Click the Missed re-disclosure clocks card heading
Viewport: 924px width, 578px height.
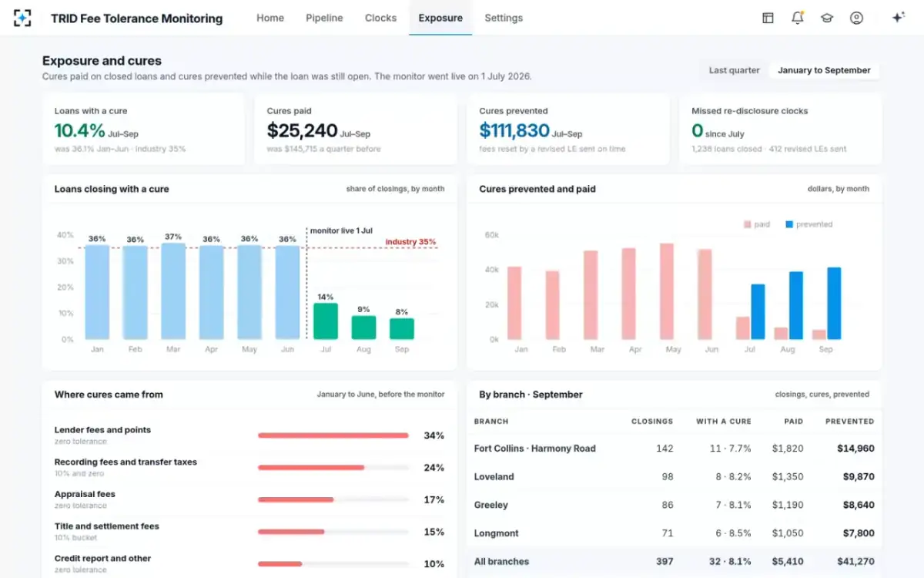coord(750,111)
